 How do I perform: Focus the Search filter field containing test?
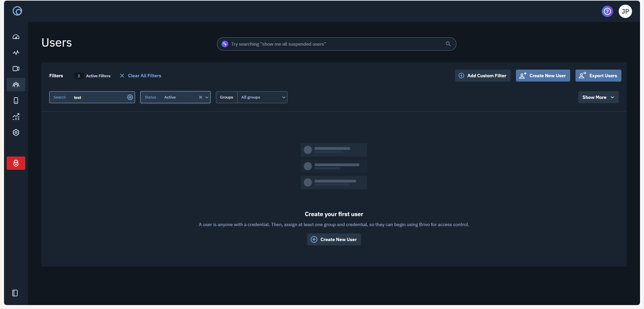(92, 97)
